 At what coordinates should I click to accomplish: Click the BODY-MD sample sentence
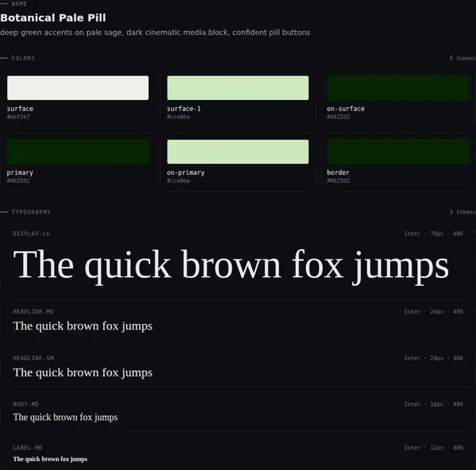[x=65, y=418]
